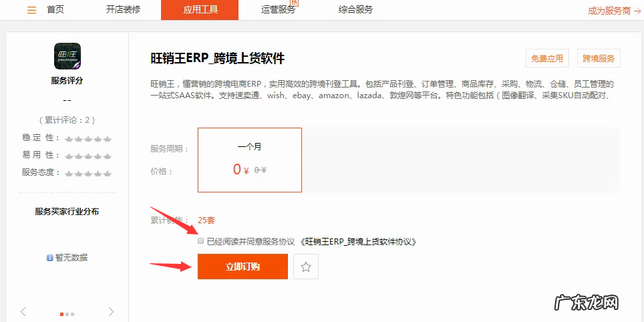The height and width of the screenshot is (322, 644).
Task: Select the 应用工具 tab
Action: click(x=200, y=10)
